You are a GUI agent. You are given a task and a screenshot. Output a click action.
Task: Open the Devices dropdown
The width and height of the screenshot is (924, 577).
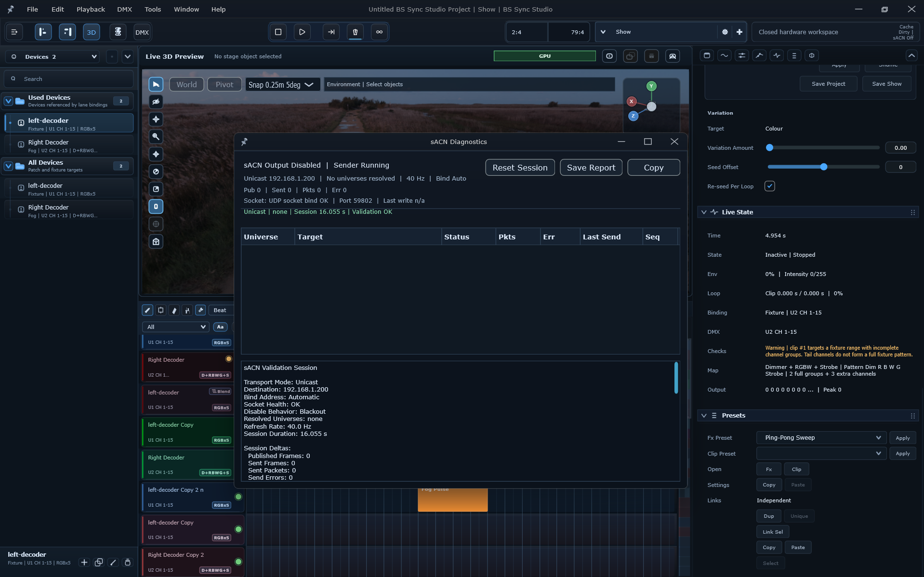pos(53,57)
